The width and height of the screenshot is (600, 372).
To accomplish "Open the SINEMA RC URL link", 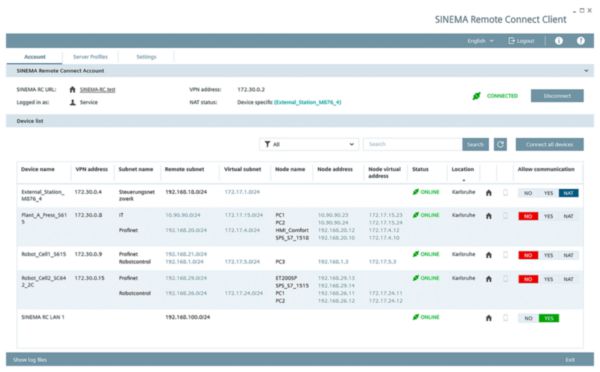I will coord(97,90).
